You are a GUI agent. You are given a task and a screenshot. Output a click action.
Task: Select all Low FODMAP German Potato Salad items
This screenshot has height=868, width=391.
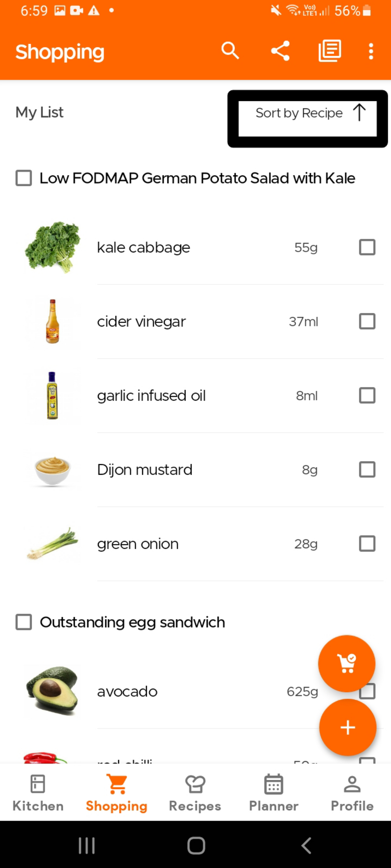pos(24,178)
